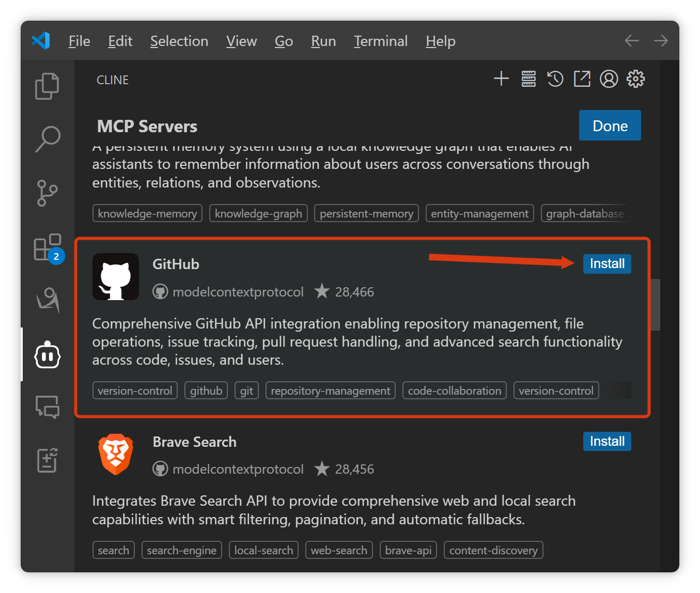Select the Cline robot icon in sidebar
Screen dimensions: 700x593
click(48, 355)
